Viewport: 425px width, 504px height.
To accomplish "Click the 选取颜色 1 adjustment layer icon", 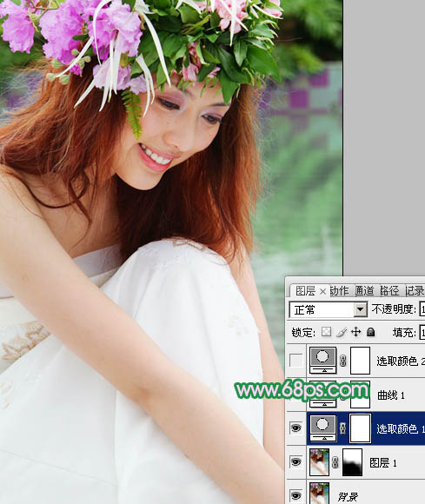I will (x=322, y=428).
